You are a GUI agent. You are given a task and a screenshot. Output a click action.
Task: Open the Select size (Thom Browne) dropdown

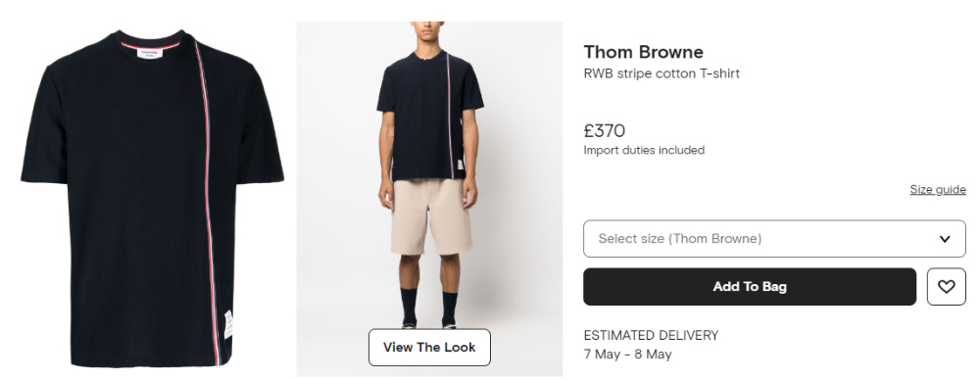point(774,239)
